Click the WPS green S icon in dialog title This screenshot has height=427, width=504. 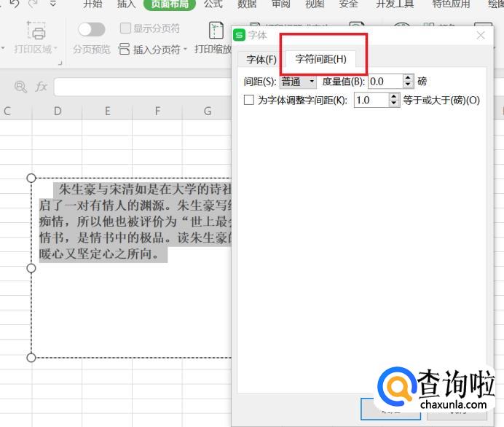[x=239, y=35]
